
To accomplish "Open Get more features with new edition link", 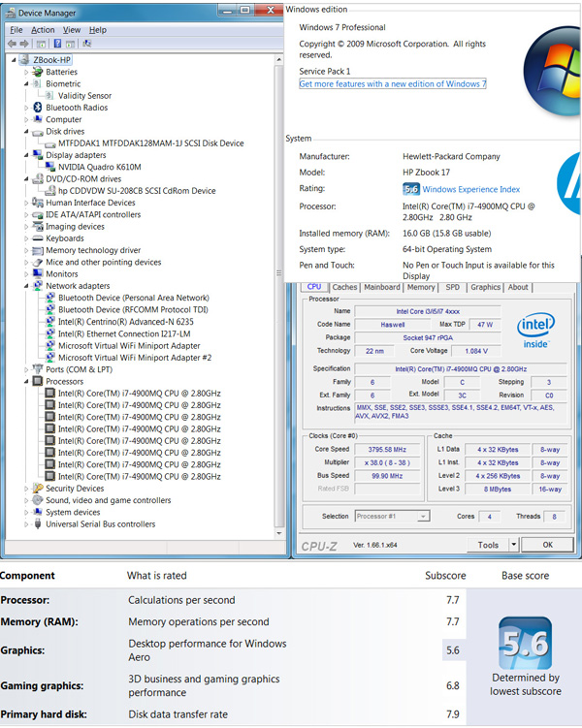I will [x=393, y=84].
